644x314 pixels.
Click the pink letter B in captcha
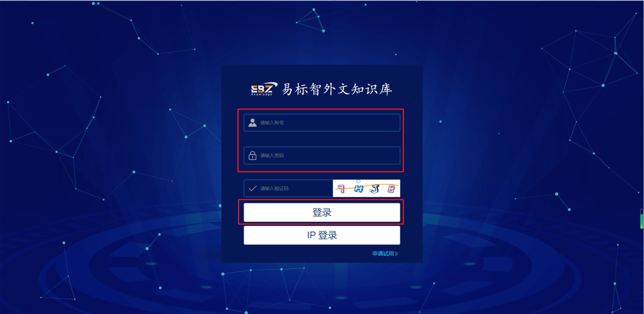(x=391, y=189)
